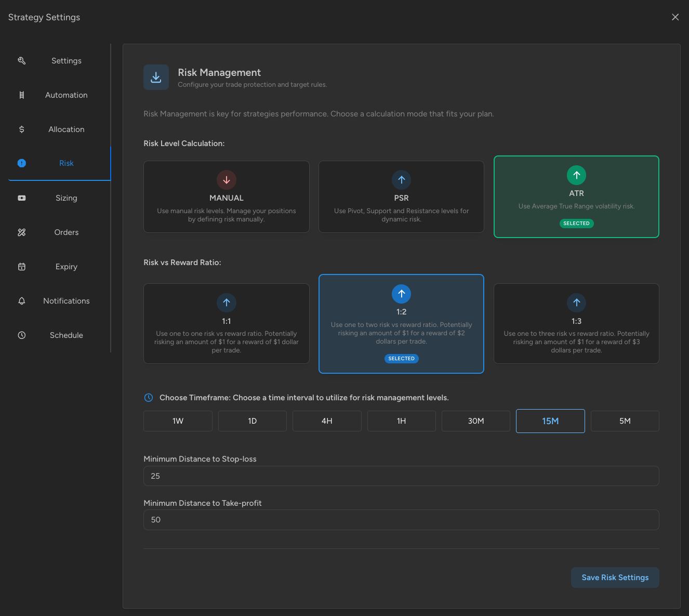This screenshot has height=616, width=689.
Task: Click the Minimum Distance to Stop-loss field
Action: point(402,476)
